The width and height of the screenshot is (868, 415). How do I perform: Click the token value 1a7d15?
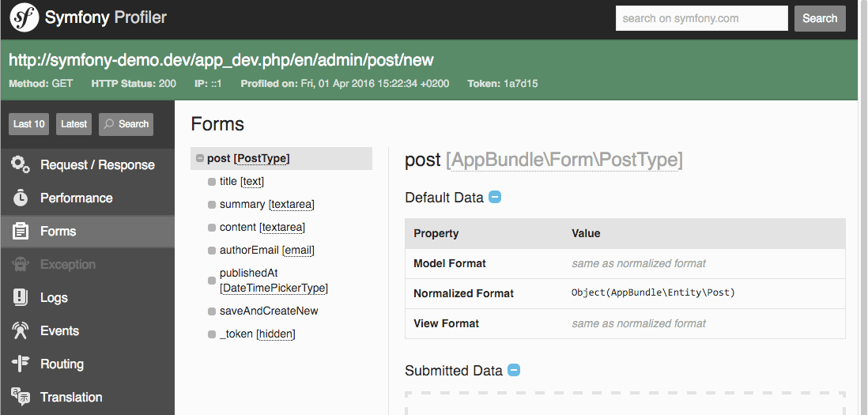520,84
